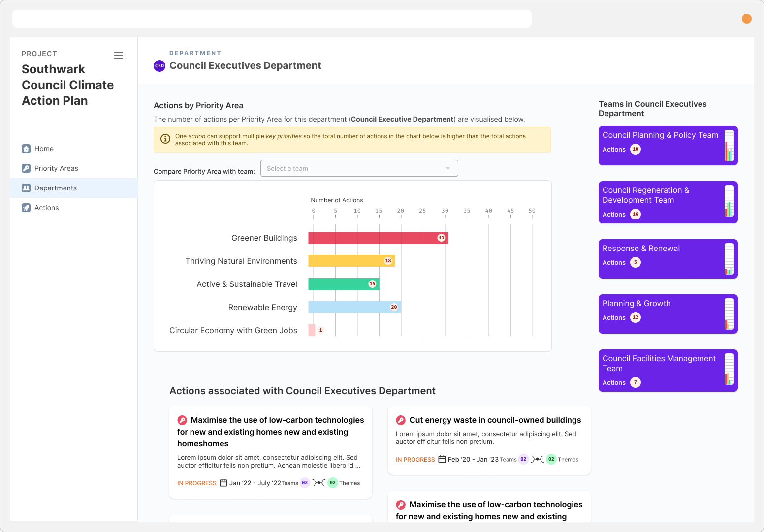Click the Actions count 16 badge on Council Regeneration card
Viewport: 764px width, 532px height.
click(636, 214)
